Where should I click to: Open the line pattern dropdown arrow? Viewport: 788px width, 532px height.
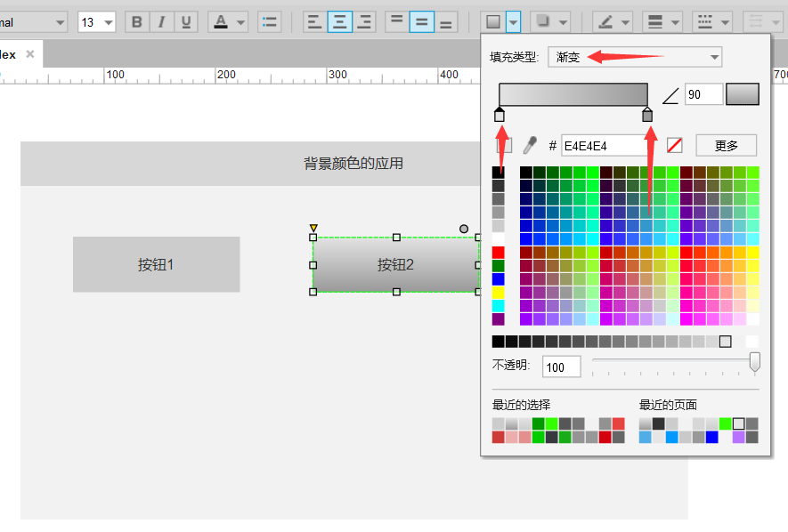(725, 22)
